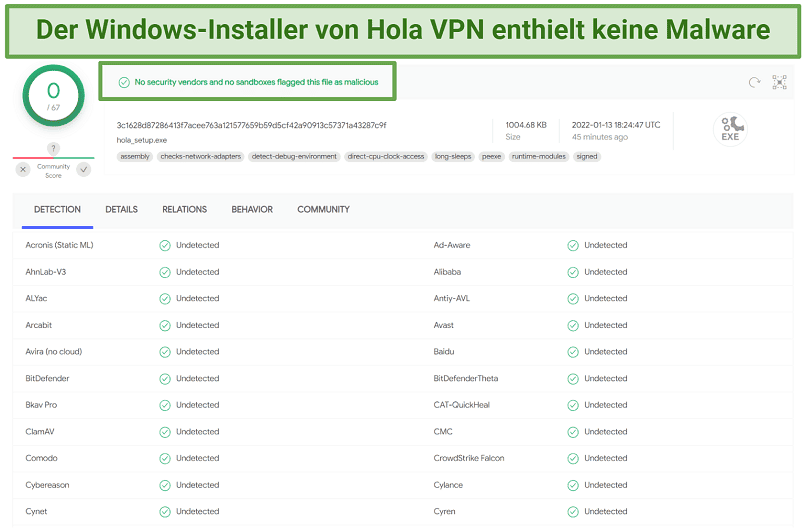Click the Cyren undetected check icon

point(573,512)
